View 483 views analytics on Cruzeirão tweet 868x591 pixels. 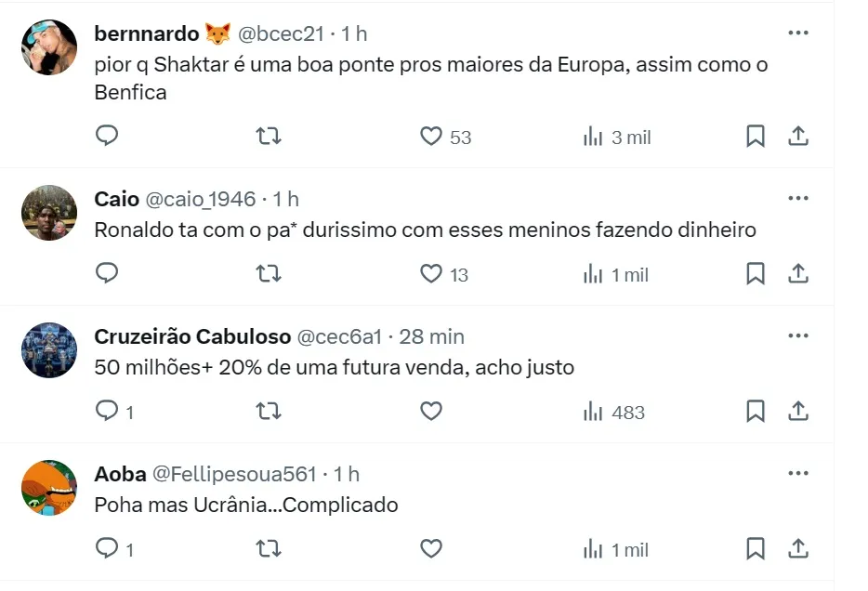[613, 412]
